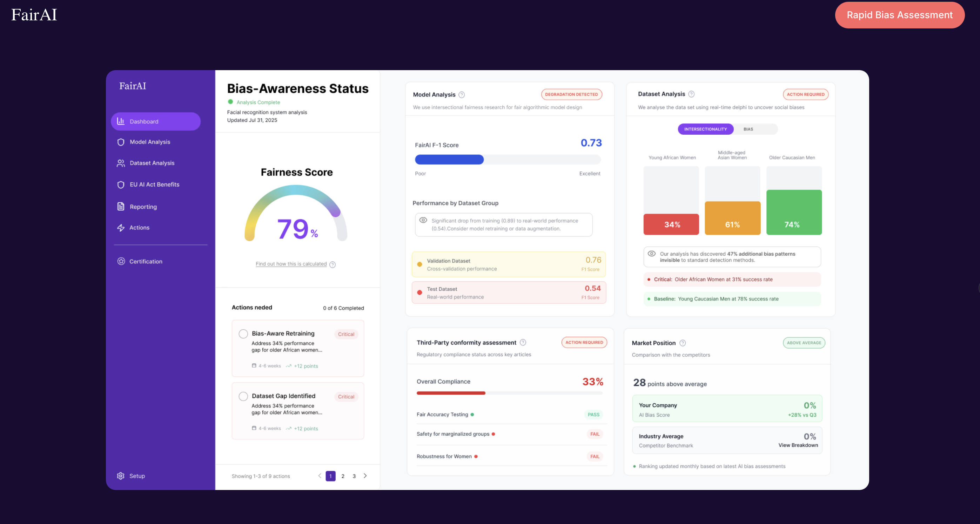Click the Actions lightning bolt icon

pyautogui.click(x=121, y=228)
